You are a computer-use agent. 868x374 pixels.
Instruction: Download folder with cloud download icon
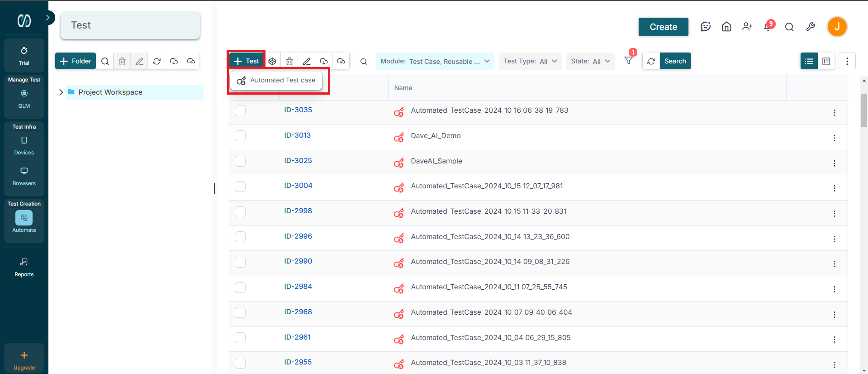174,61
